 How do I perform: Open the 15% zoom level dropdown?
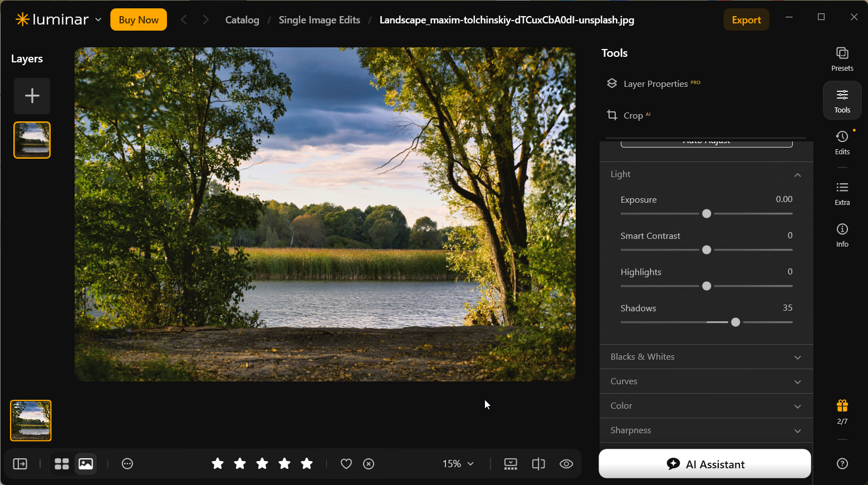click(458, 464)
